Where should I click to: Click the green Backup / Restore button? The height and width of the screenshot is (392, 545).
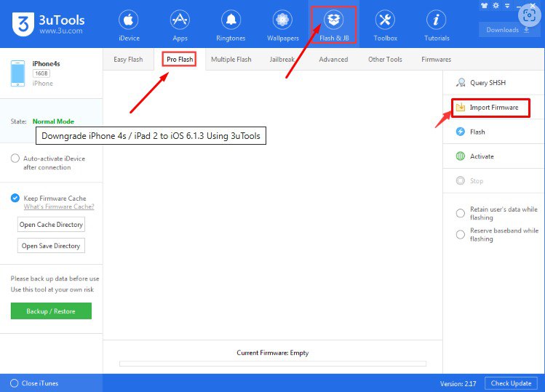point(51,311)
